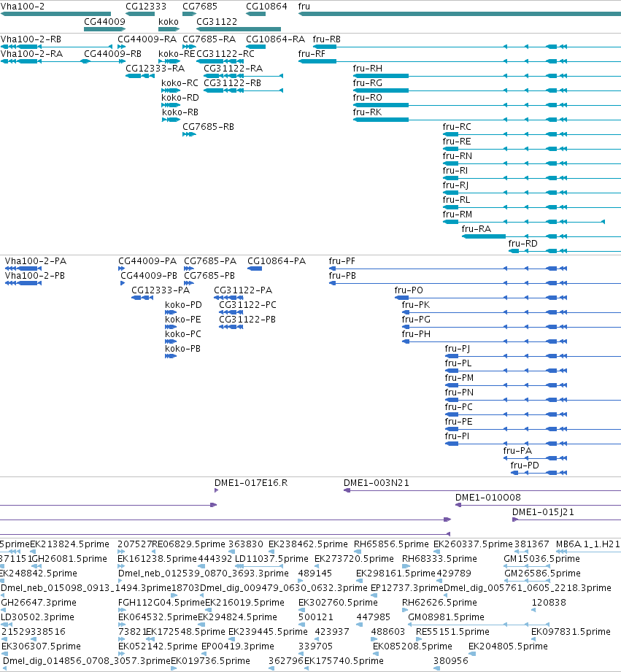Select the fru-RH transcript label
The width and height of the screenshot is (621, 672).
[368, 68]
